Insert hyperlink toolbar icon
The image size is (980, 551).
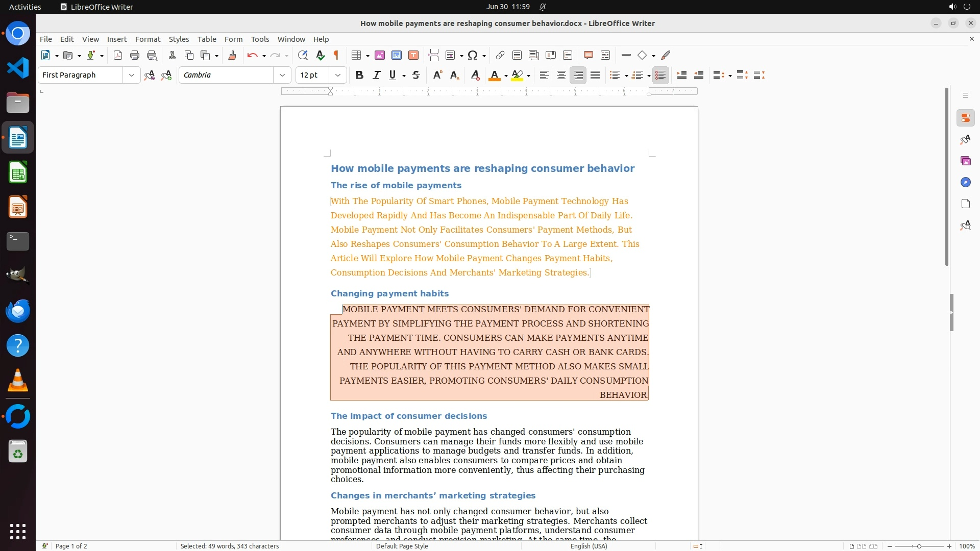click(500, 55)
